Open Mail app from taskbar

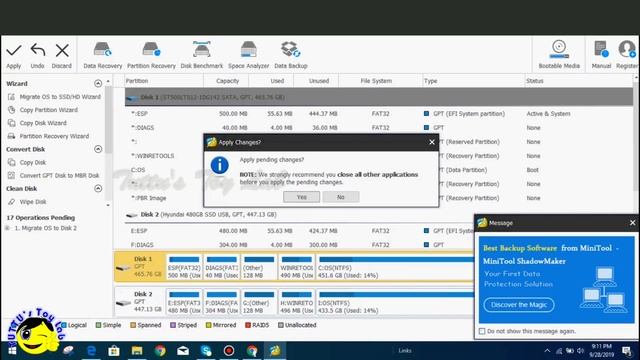(x=183, y=351)
